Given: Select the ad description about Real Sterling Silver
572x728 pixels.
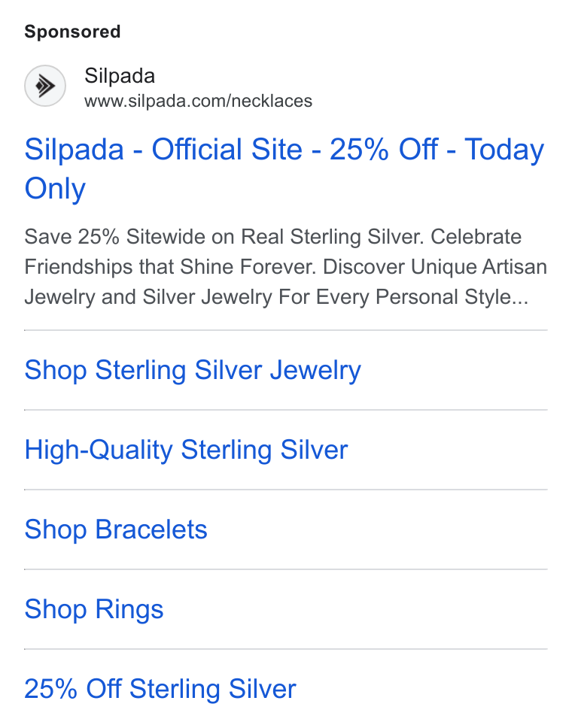Looking at the screenshot, I should [285, 267].
